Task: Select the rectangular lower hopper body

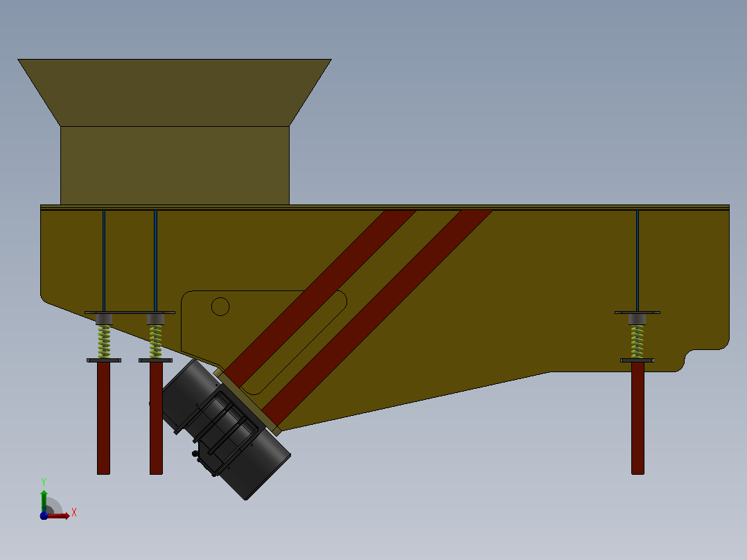Action: 175,166
